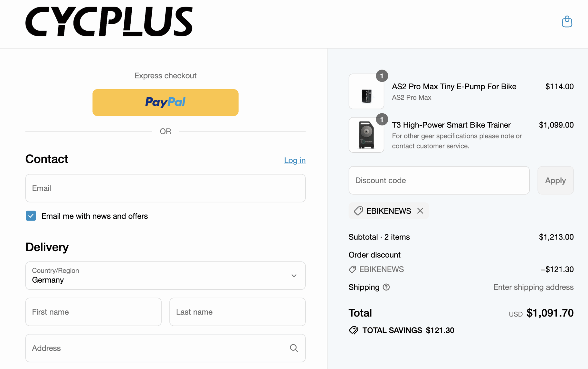Click the Apply discount button
This screenshot has width=588, height=369.
pyautogui.click(x=556, y=180)
